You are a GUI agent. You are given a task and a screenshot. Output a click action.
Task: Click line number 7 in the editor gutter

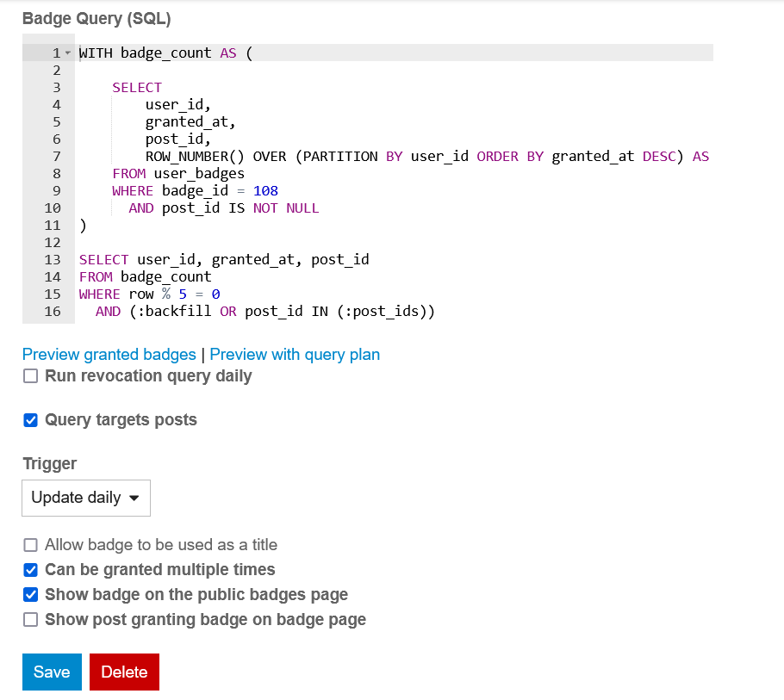point(57,157)
